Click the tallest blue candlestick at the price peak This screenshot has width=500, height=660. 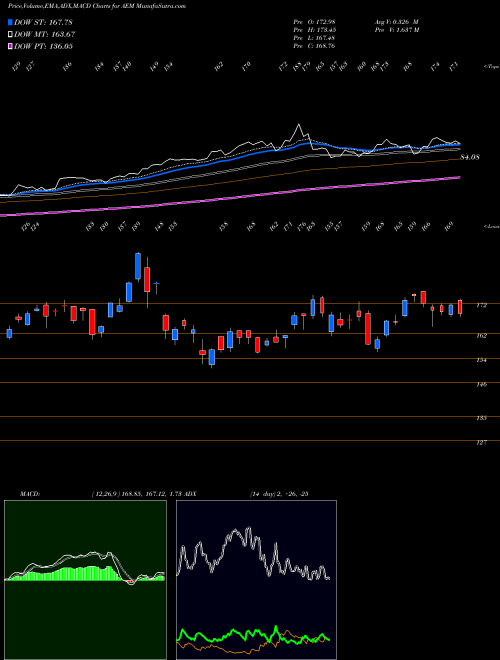(138, 266)
